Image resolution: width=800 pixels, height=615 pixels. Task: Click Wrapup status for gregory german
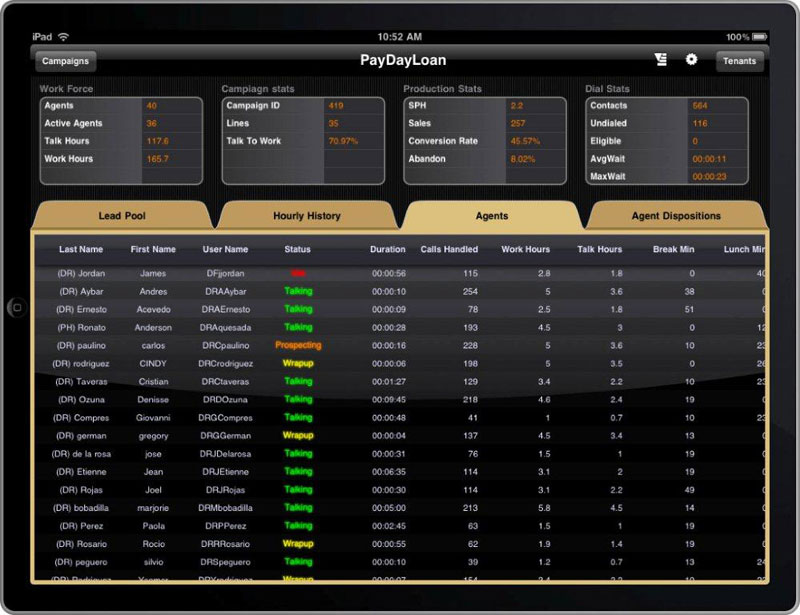[x=298, y=435]
